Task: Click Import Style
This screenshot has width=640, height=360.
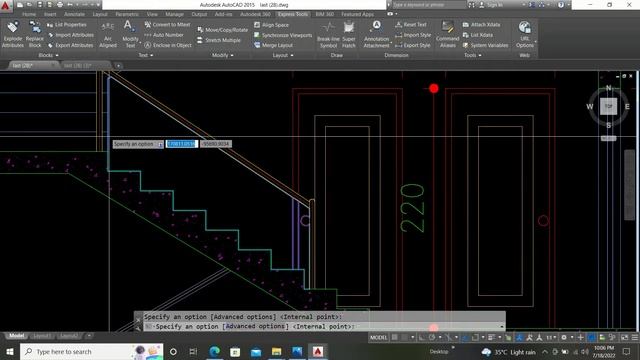Action: (x=413, y=35)
